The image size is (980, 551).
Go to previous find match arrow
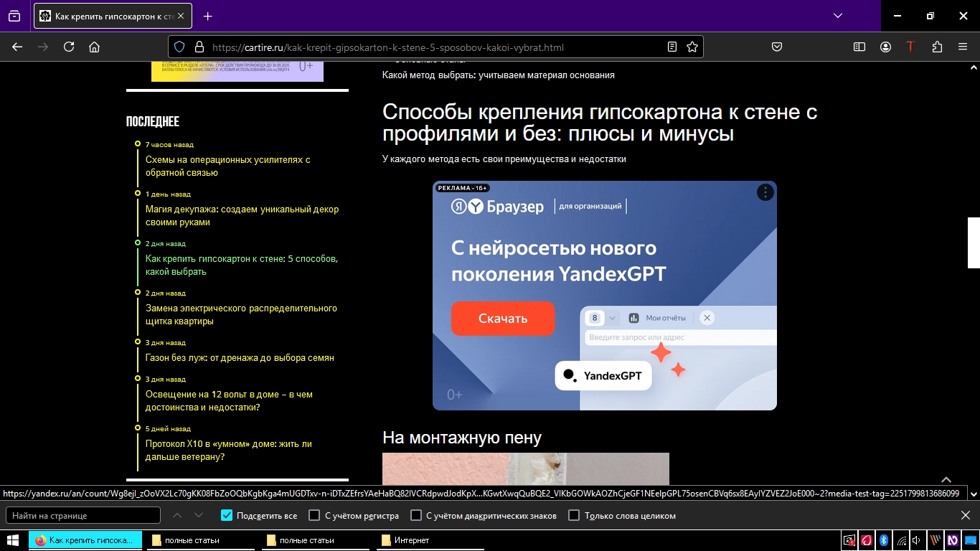point(177,515)
